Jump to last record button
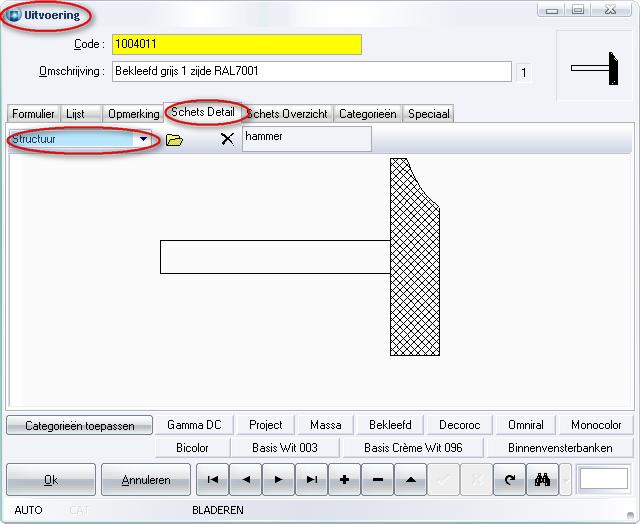The image size is (640, 524). click(311, 480)
